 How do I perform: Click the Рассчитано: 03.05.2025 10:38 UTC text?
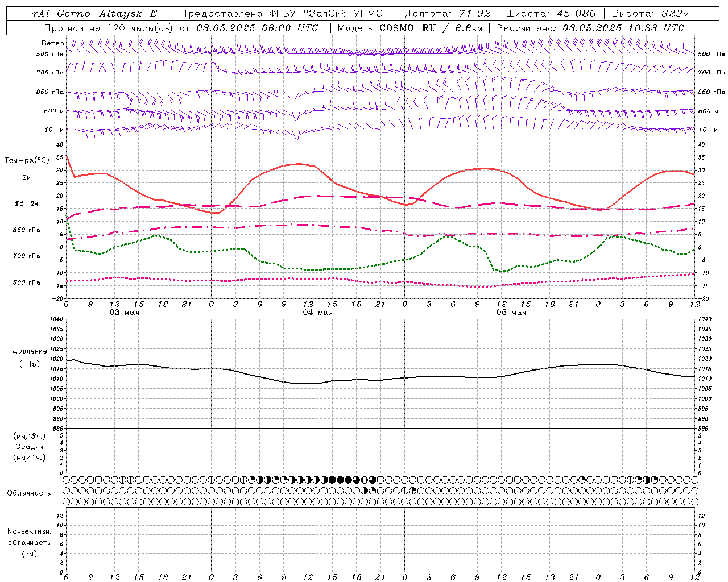click(x=590, y=28)
